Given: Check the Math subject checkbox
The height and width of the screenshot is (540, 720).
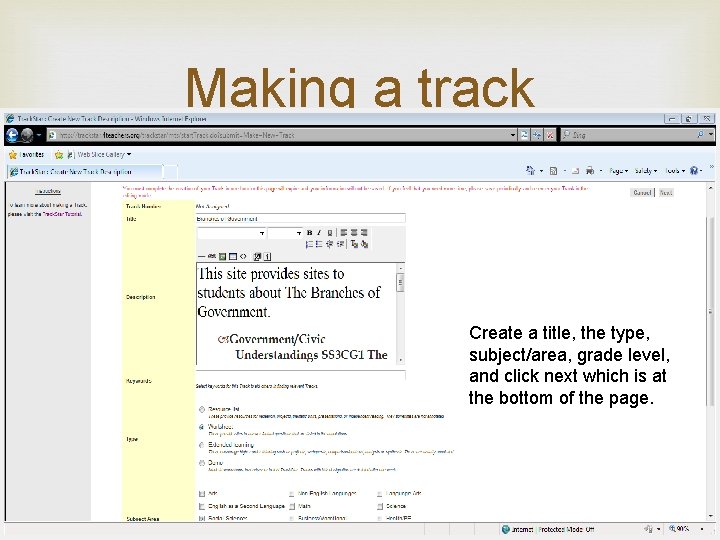Looking at the screenshot, I should pyautogui.click(x=292, y=506).
